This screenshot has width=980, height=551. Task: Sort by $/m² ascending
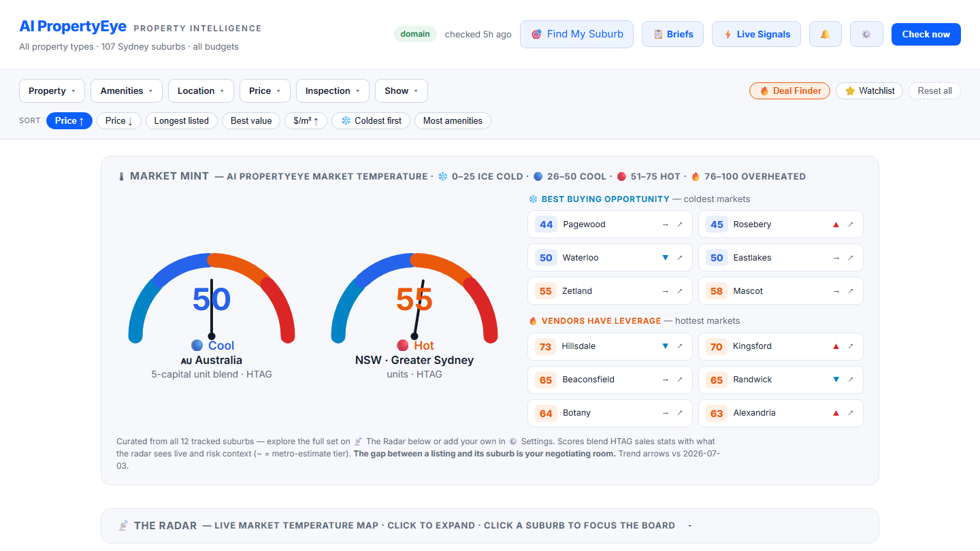306,120
